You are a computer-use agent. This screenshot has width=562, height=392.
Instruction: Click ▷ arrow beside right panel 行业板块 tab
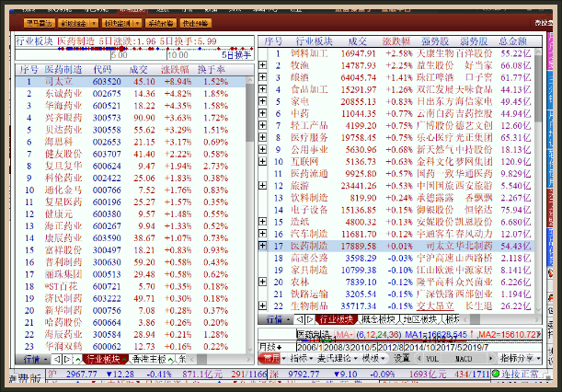coord(310,318)
